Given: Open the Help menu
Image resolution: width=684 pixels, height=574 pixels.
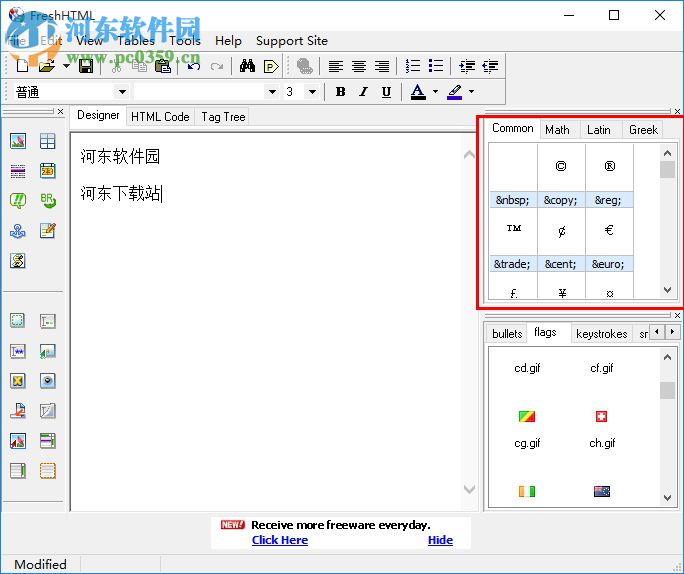Looking at the screenshot, I should point(228,41).
